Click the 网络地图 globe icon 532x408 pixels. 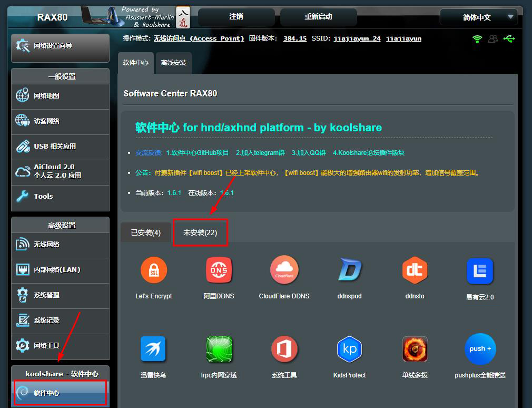click(23, 95)
